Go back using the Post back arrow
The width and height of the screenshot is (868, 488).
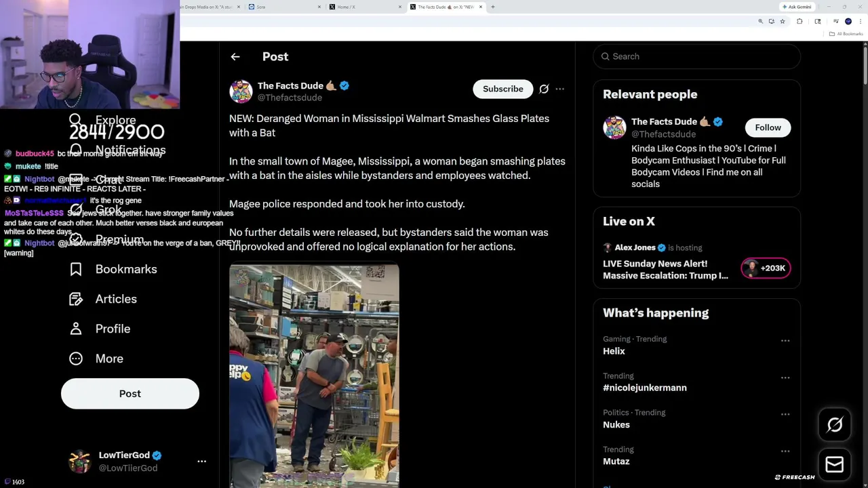click(x=235, y=57)
